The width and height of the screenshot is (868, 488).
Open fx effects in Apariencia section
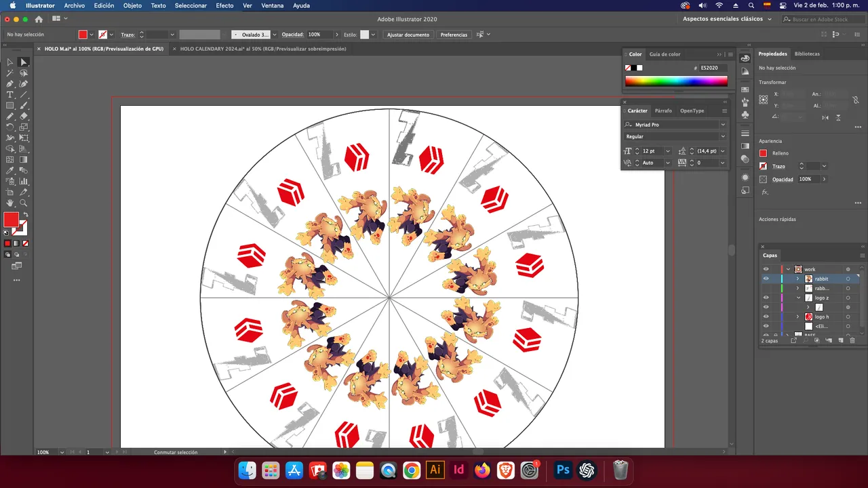(765, 192)
